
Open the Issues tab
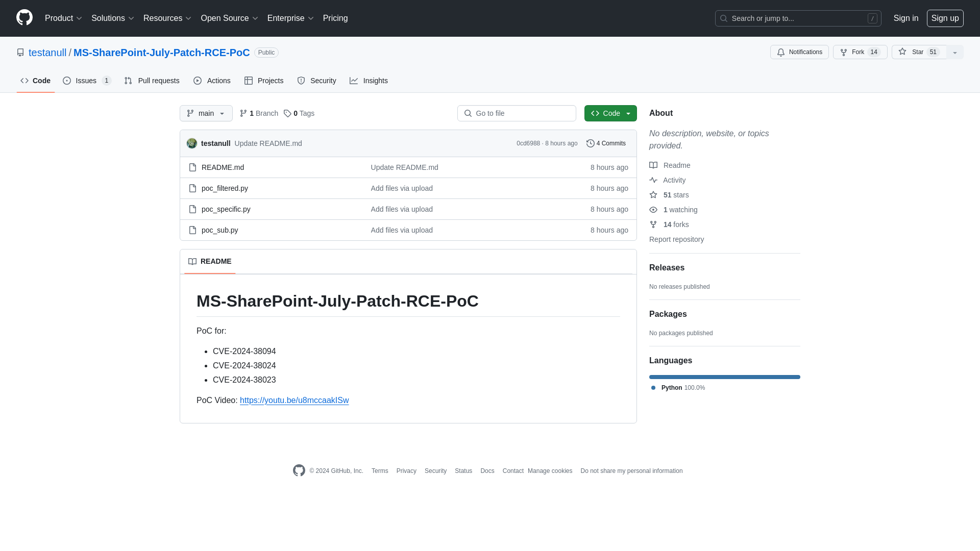pos(87,81)
